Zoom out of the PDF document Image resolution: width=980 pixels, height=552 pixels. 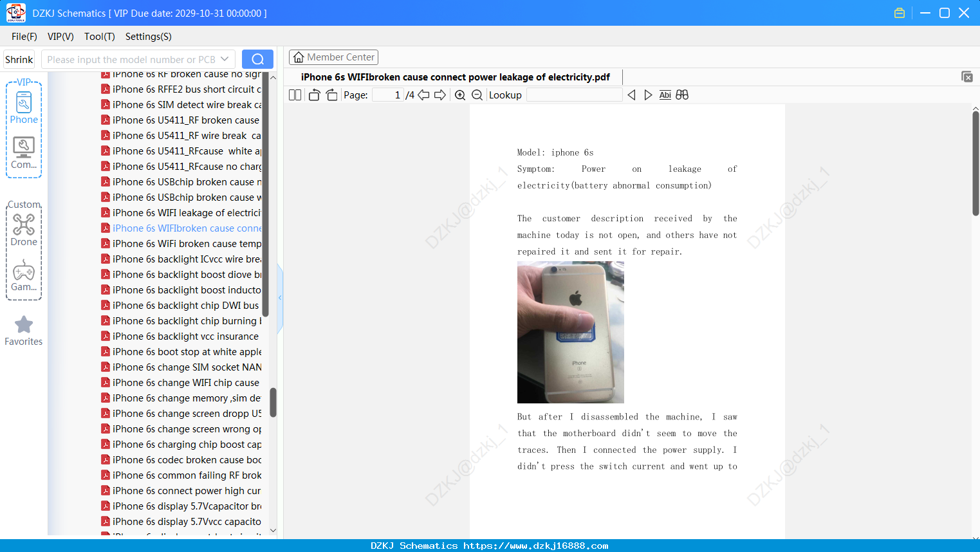[477, 95]
